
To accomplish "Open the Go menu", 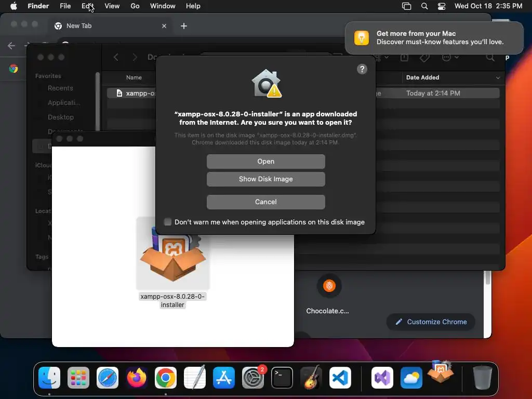I will coord(135,6).
